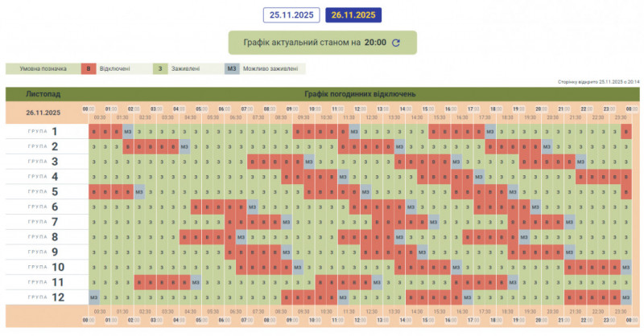The height and width of the screenshot is (336, 644).
Task: Click the 'Можливо заживлені' legend label
Action: [x=270, y=68]
